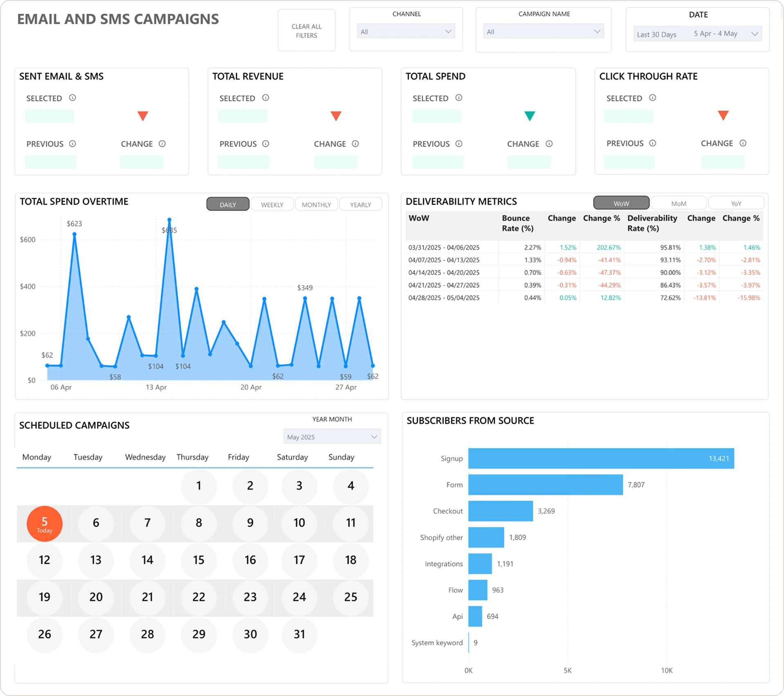The image size is (784, 696).
Task: Select day 15 in Scheduled Campaigns calendar
Action: point(198,560)
